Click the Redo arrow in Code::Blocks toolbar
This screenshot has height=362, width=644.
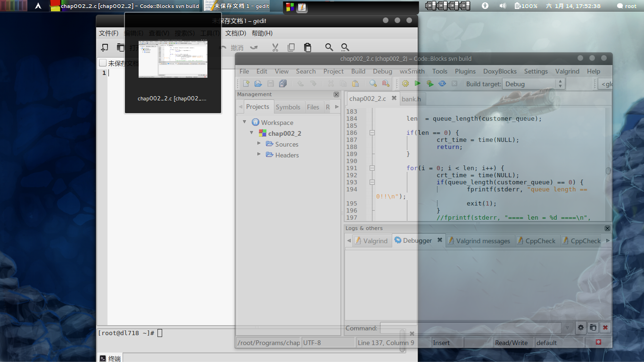(313, 83)
